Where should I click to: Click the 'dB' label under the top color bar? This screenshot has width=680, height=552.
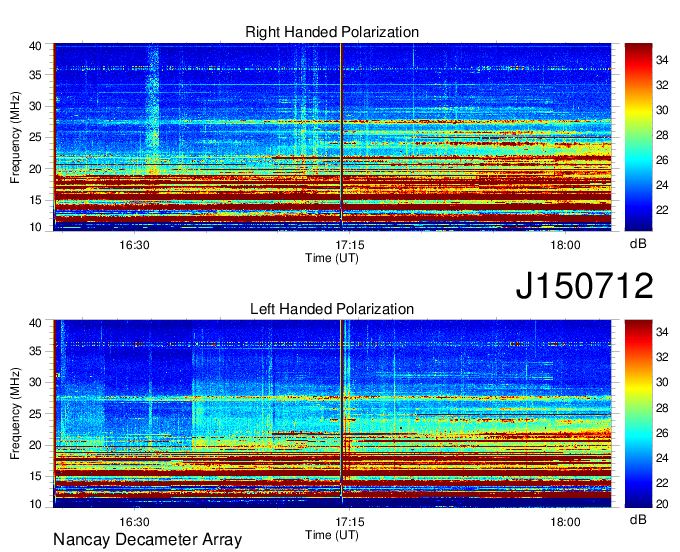(638, 244)
